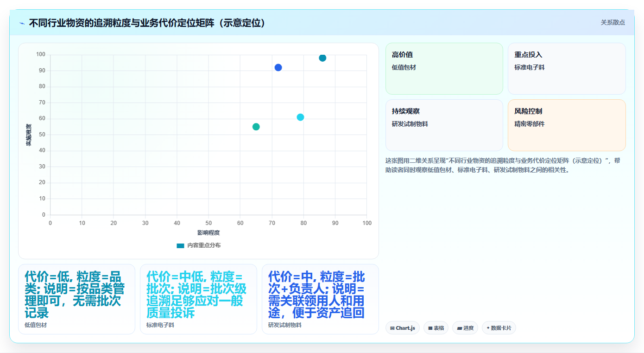Click the 代价=低 low-cost summary card

coord(76,299)
